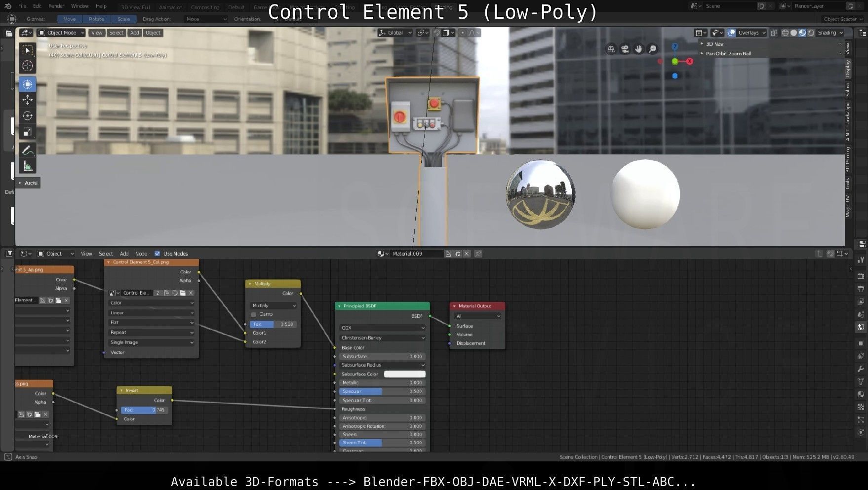Open viewport Add menu
This screenshot has height=490, width=868.
135,33
